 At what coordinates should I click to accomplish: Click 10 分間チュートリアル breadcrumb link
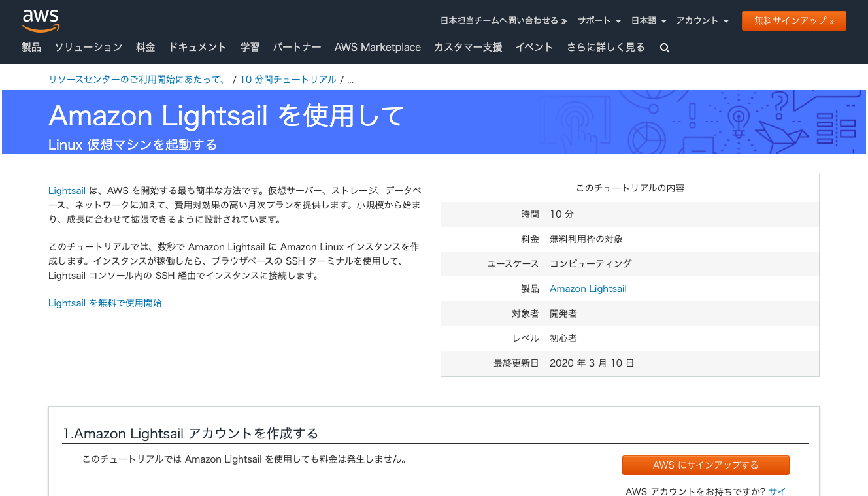288,80
